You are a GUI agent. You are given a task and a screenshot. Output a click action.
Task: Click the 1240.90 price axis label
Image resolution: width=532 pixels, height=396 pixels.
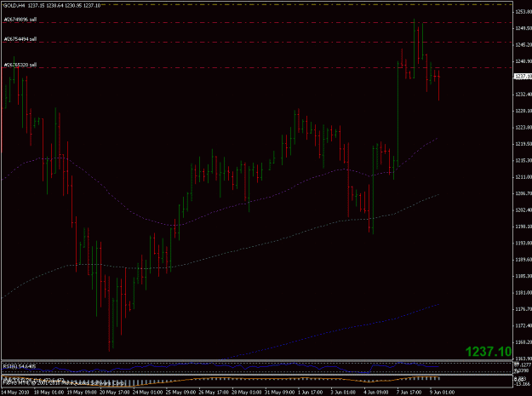(x=523, y=61)
